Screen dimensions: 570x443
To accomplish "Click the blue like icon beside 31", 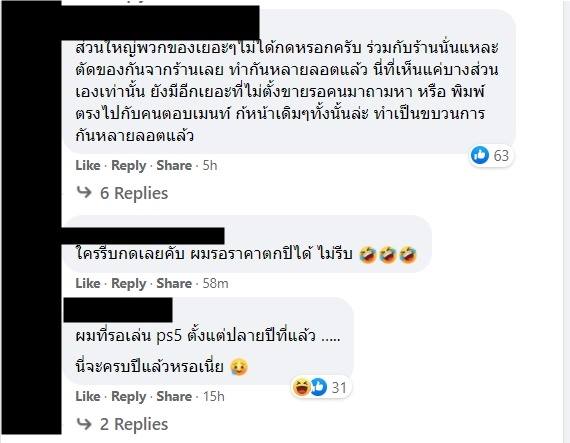I will click(318, 387).
